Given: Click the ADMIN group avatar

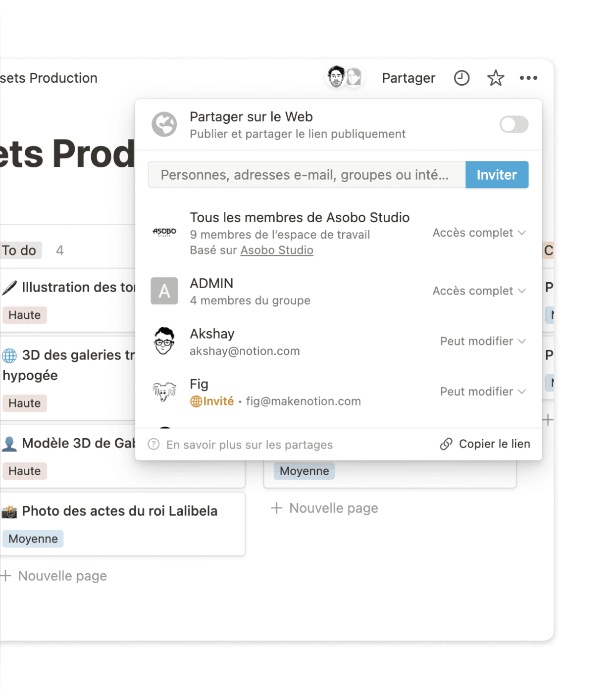Looking at the screenshot, I should pyautogui.click(x=164, y=291).
